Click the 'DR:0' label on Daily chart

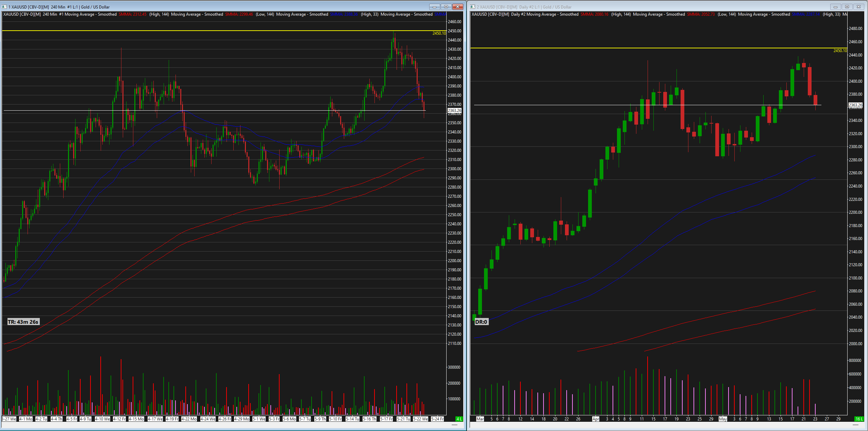pos(481,322)
